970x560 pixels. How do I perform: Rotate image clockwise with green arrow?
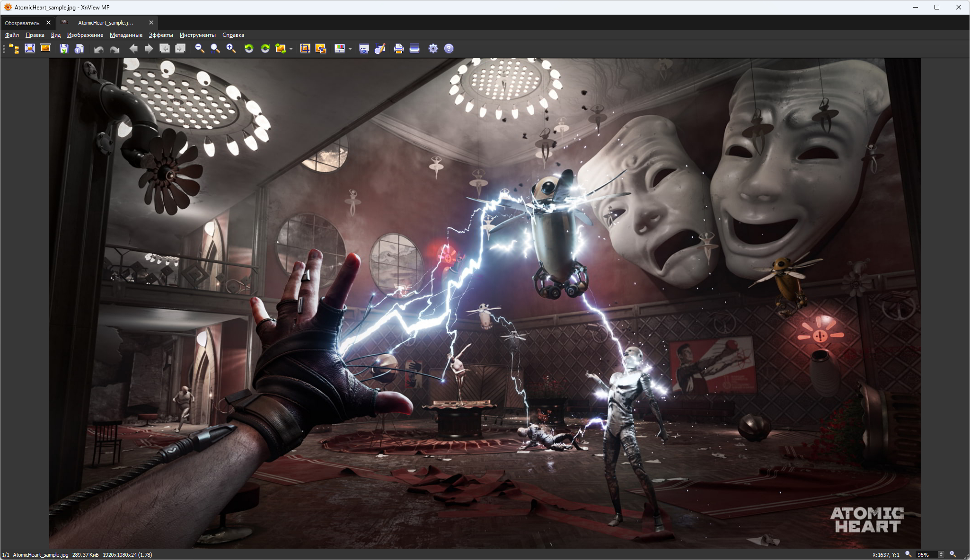[x=265, y=49]
